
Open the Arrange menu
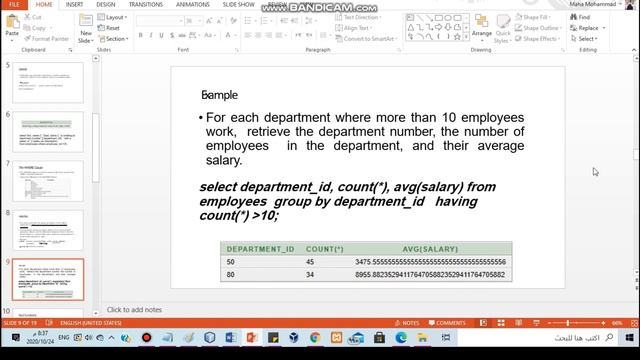click(482, 27)
